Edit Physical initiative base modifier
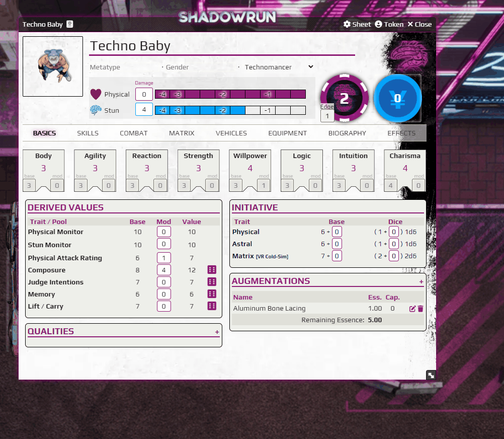Screen dimensions: 504x439 [337, 232]
